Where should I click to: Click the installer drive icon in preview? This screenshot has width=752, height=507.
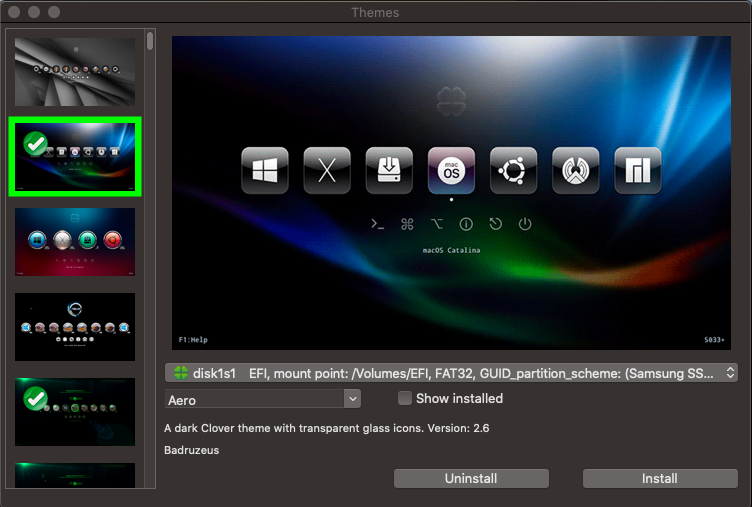389,170
